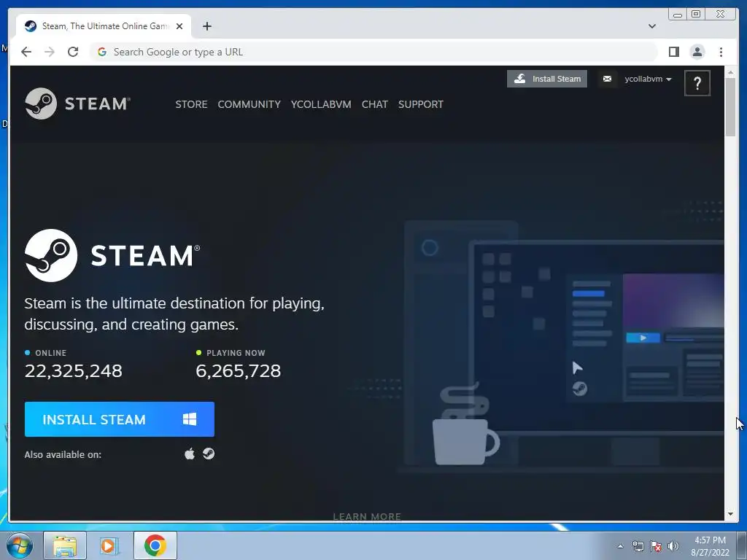
Task: Click the Steam logo in the header
Action: tap(77, 104)
